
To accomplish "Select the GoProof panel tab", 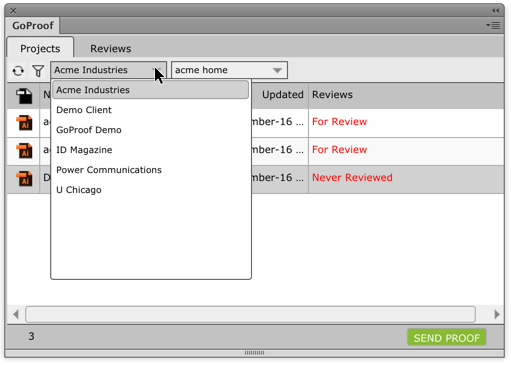I will tap(33, 26).
